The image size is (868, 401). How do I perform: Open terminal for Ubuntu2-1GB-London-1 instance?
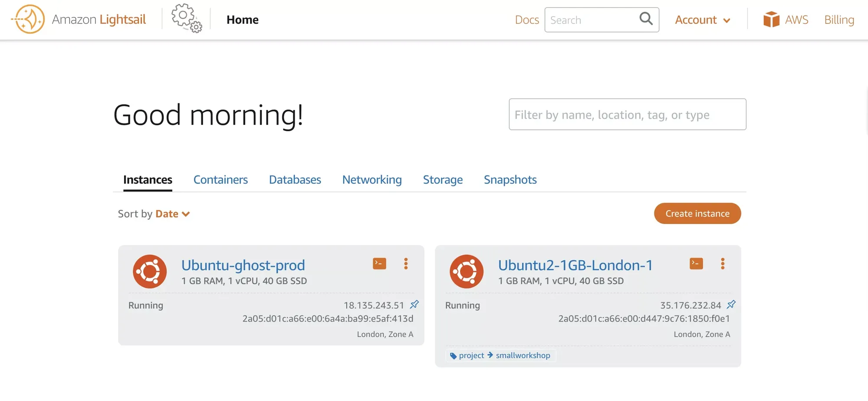[x=696, y=264]
